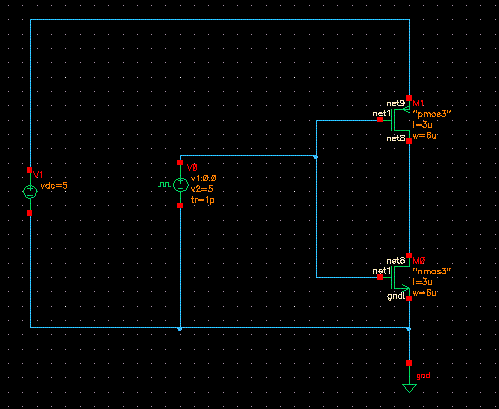Click the gnd! source pin of M0
499x409 pixels.
click(409, 298)
